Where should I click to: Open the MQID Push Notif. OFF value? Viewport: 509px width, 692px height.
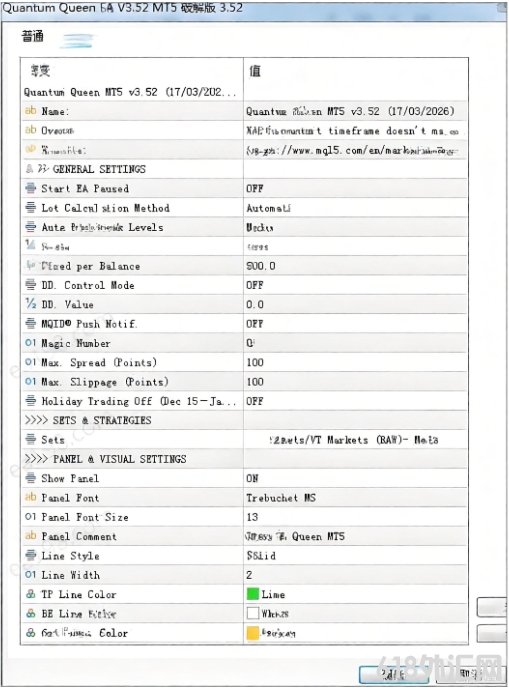pos(355,324)
